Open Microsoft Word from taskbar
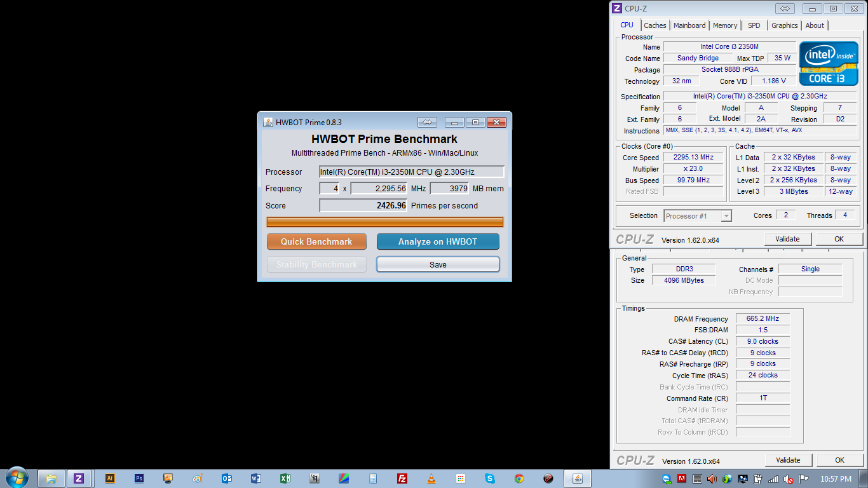Viewport: 868px width, 488px height. 256,478
